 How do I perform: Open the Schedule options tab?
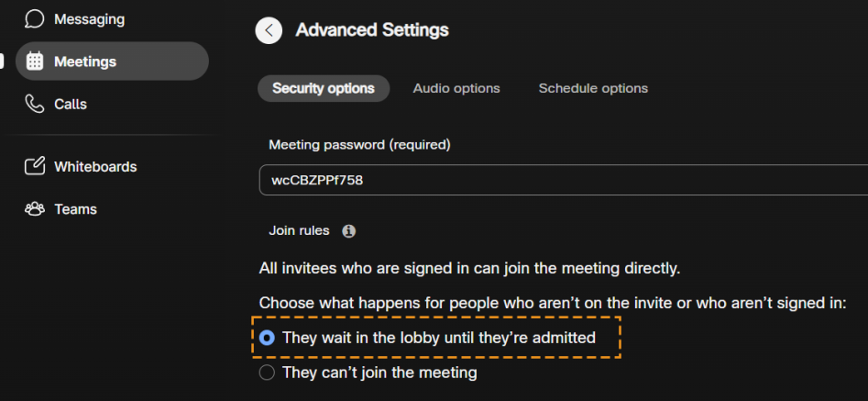click(593, 88)
